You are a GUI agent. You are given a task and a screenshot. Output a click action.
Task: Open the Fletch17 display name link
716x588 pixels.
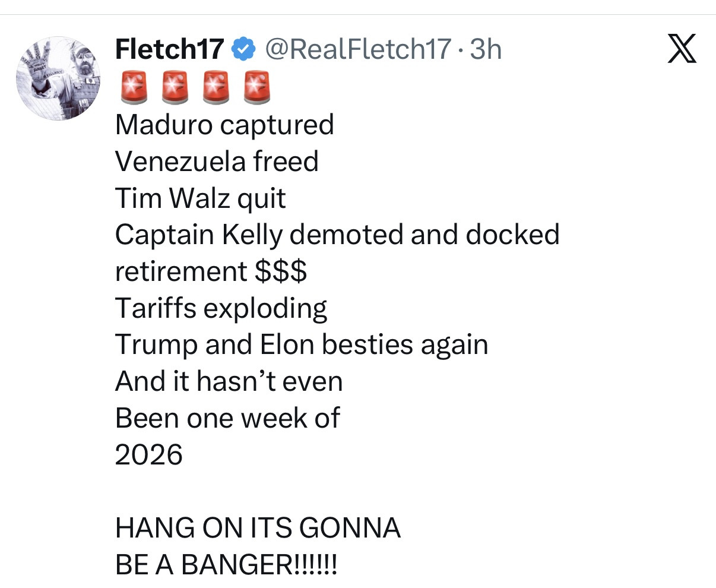(x=170, y=49)
